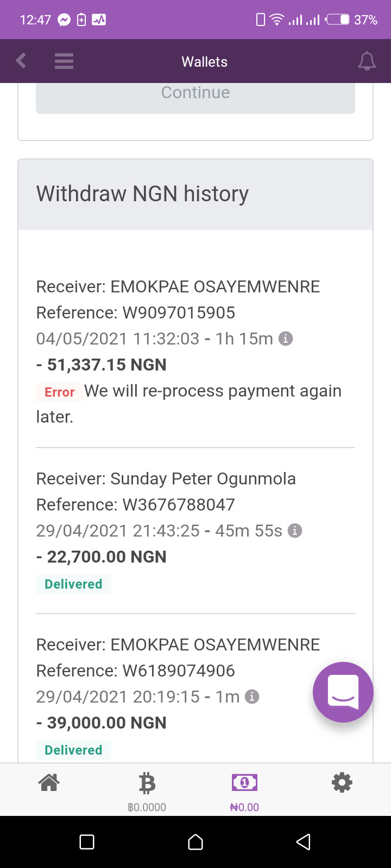The image size is (391, 868).
Task: Tap Android home navigation button
Action: point(195,841)
